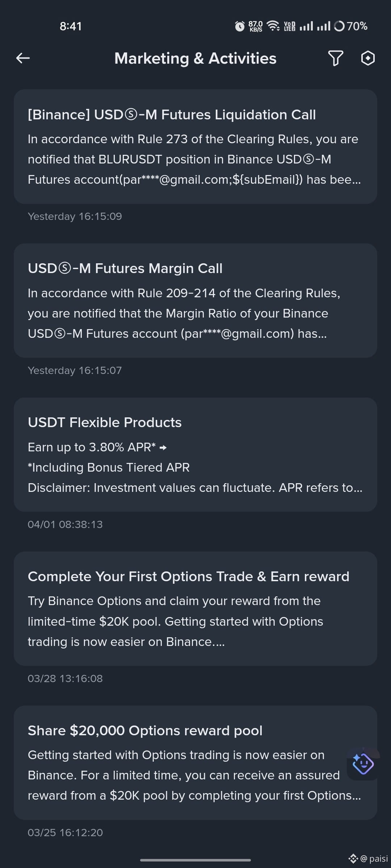Open Complete Your First Options Trade notification
Viewport: 391px width, 868px height.
click(x=195, y=609)
